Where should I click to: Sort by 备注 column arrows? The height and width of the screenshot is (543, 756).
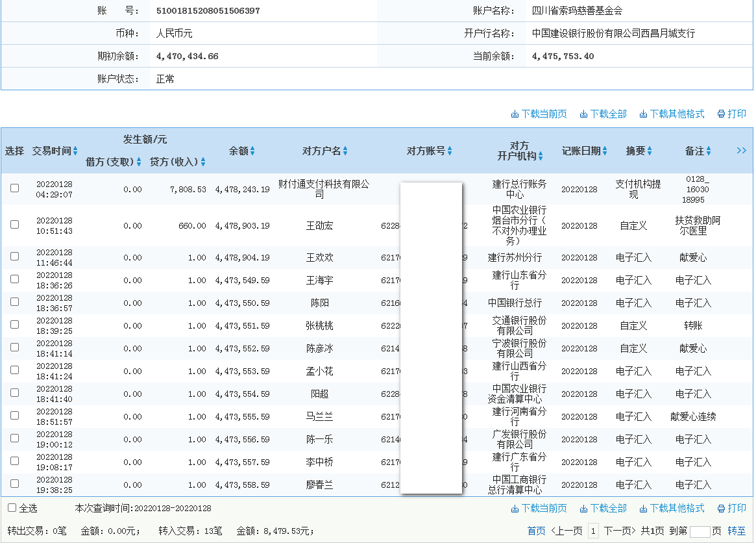point(709,151)
